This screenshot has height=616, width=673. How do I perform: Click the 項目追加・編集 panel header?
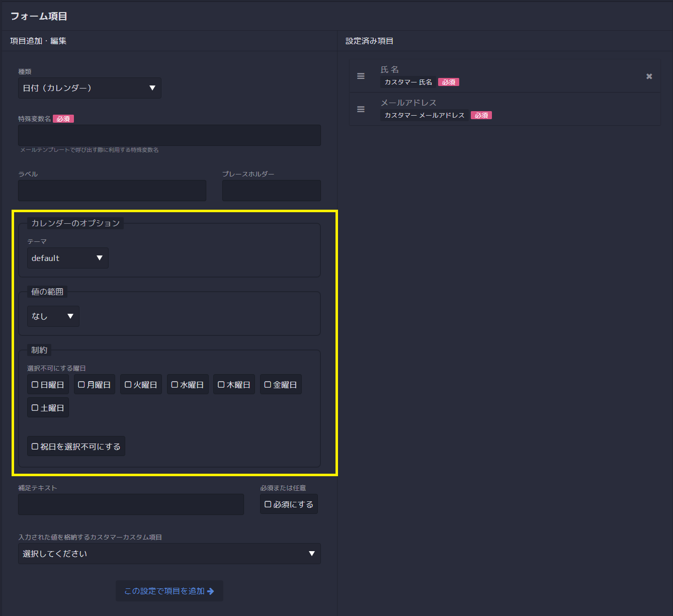point(37,41)
